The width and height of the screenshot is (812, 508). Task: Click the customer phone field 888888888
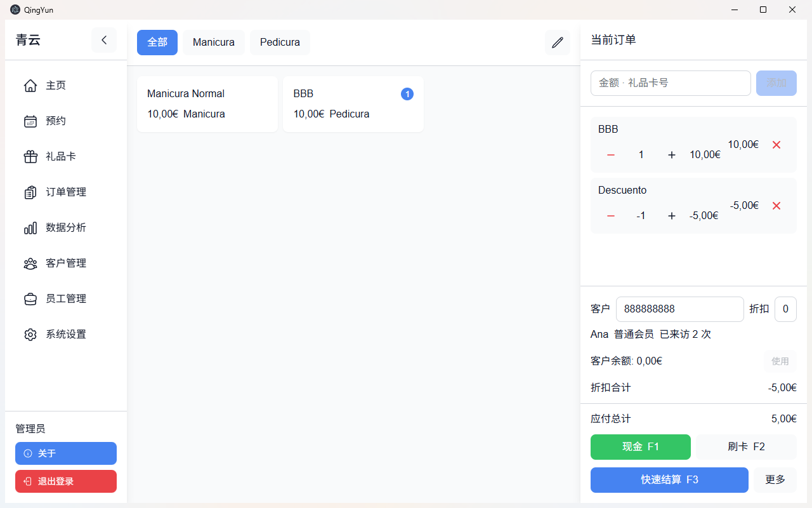(680, 309)
